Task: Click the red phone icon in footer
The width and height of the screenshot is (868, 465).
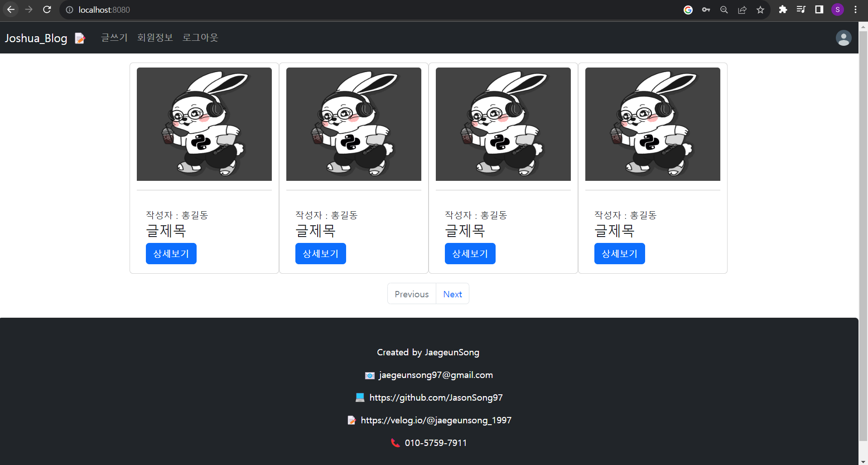Action: [395, 443]
